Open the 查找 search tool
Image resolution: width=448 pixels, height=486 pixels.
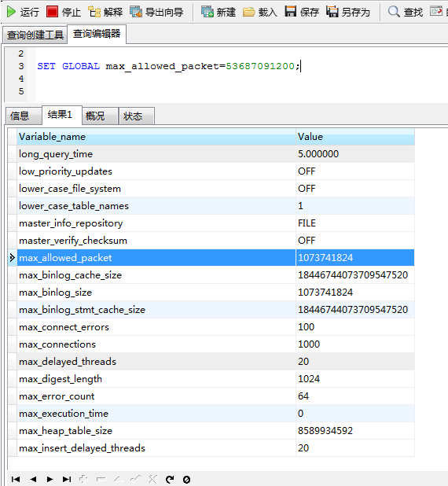[x=406, y=12]
